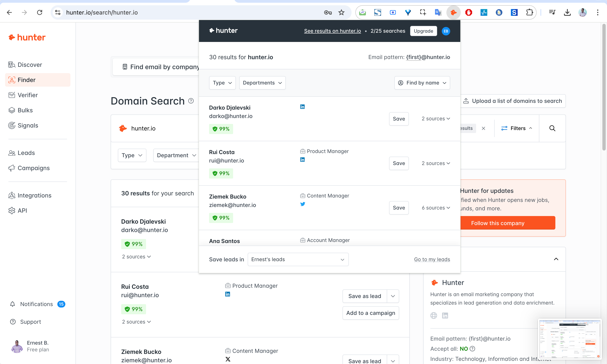Save Rui Costa in popup

click(x=399, y=163)
